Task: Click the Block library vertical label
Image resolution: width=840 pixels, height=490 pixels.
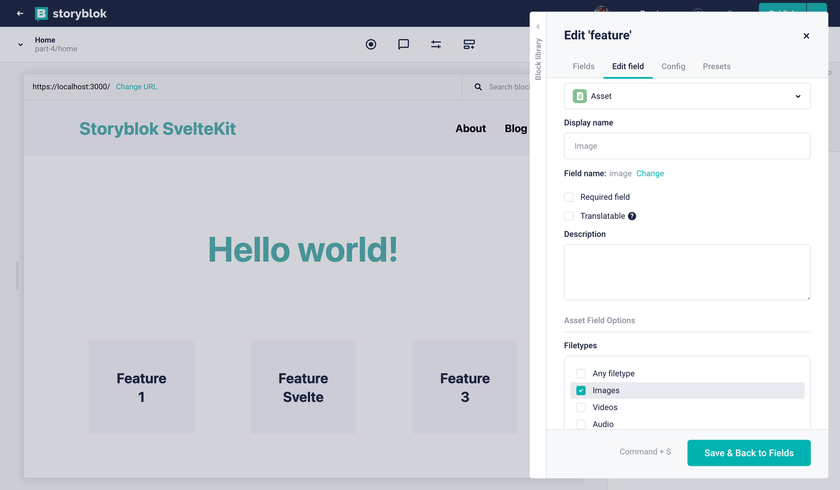Action: 538,59
